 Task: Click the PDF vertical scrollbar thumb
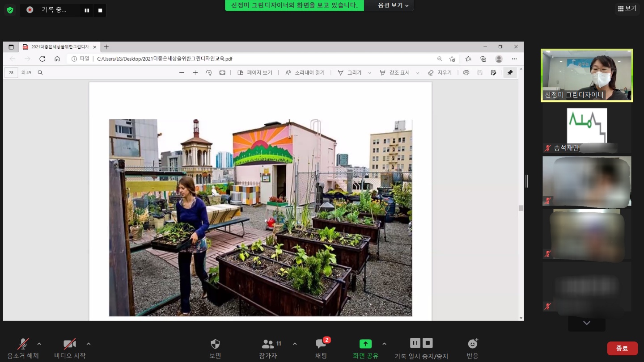pos(521,208)
